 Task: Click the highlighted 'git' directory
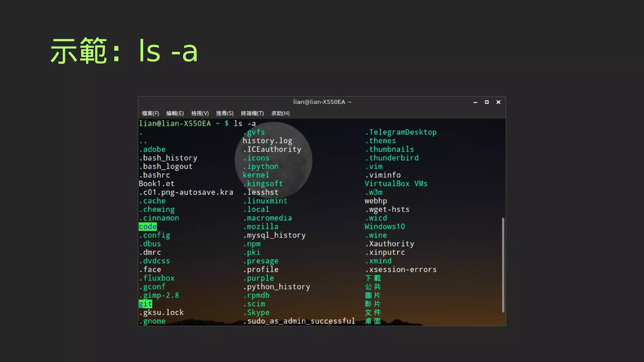tap(145, 304)
